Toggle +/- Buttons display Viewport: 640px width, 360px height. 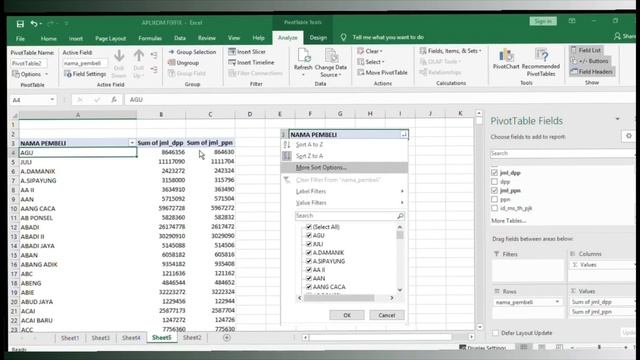pyautogui.click(x=589, y=61)
